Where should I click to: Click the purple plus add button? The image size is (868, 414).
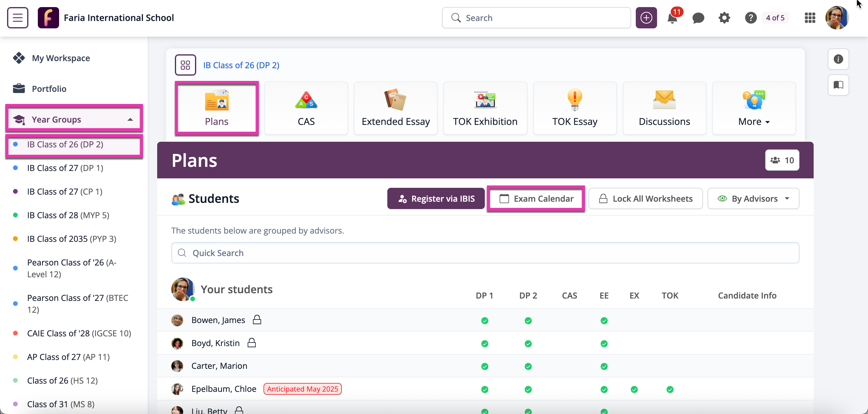point(646,18)
